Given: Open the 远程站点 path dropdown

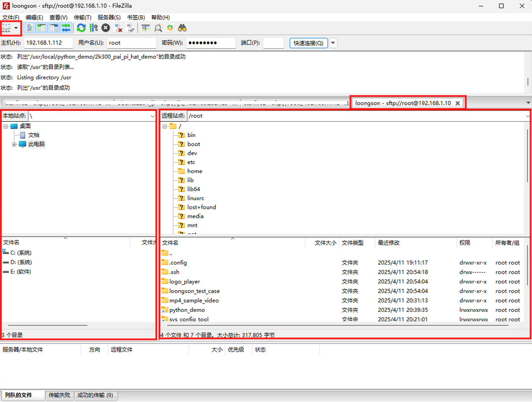Looking at the screenshot, I should 528,116.
